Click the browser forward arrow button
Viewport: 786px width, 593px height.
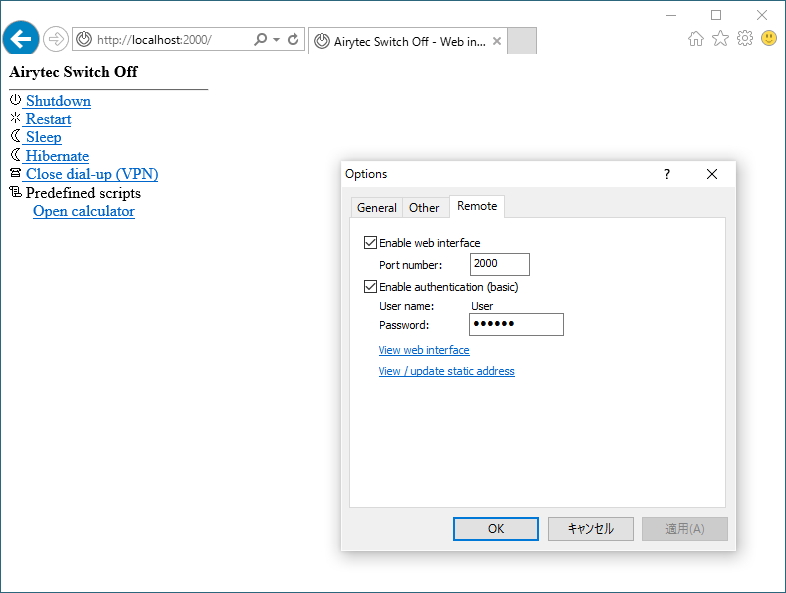pyautogui.click(x=55, y=39)
